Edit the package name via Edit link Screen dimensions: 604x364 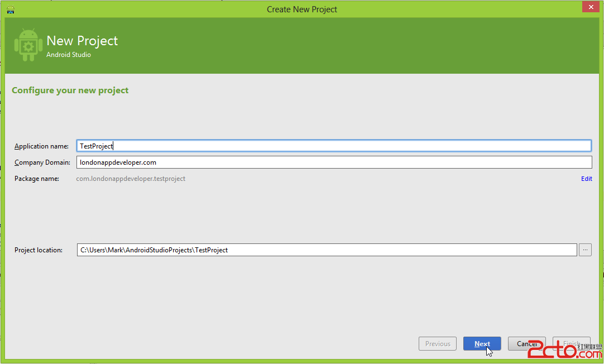click(x=587, y=179)
